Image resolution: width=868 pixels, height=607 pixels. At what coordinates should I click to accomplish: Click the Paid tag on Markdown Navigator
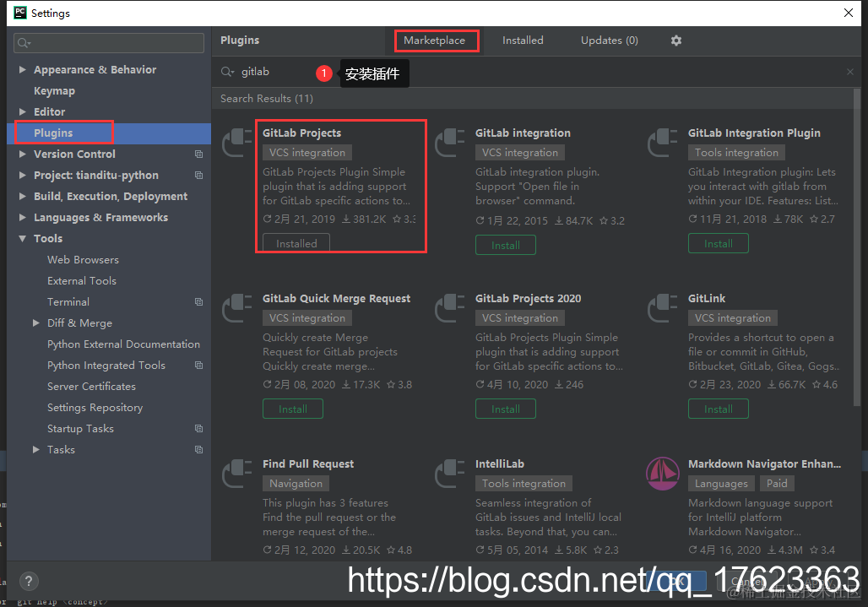[777, 483]
